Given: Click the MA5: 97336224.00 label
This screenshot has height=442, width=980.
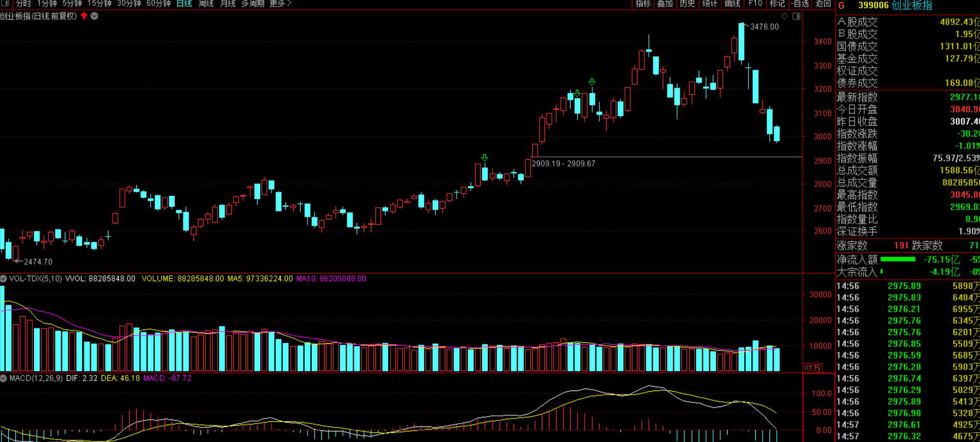Looking at the screenshot, I should pyautogui.click(x=260, y=279).
